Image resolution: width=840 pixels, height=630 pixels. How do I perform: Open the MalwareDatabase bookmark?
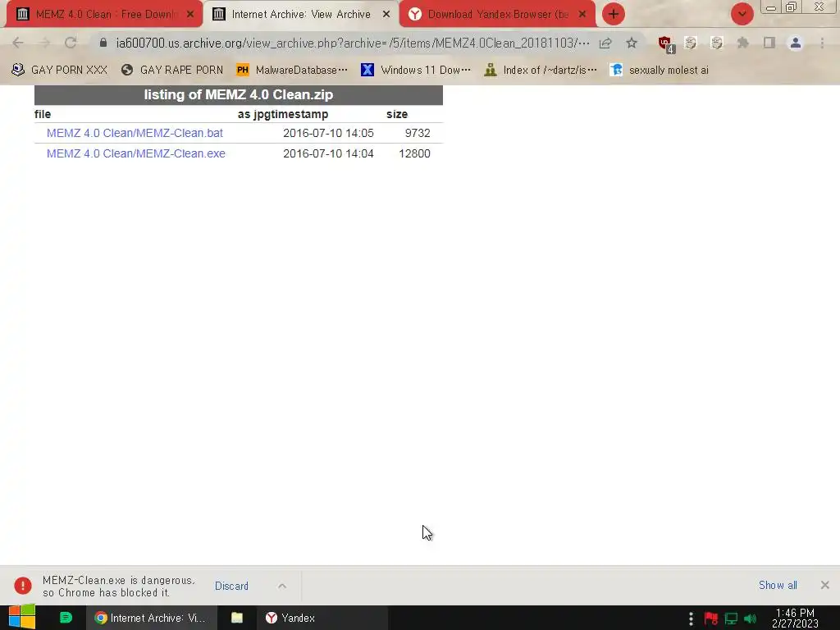[292, 71]
